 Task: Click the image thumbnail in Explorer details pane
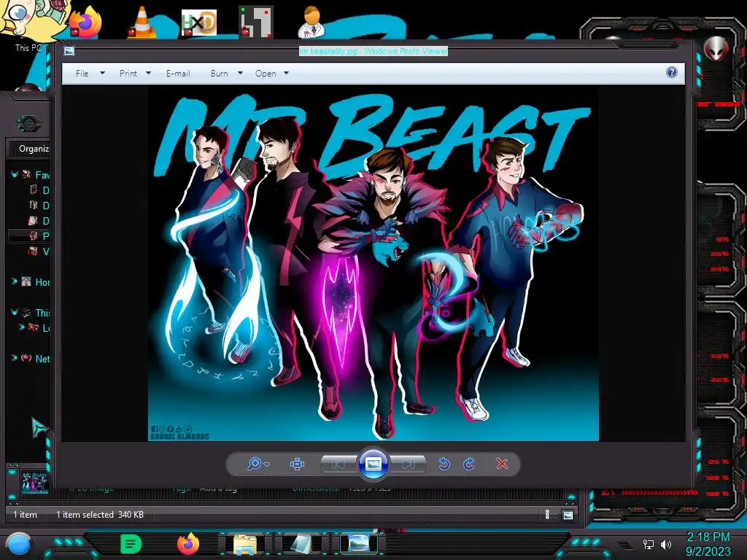tap(34, 483)
